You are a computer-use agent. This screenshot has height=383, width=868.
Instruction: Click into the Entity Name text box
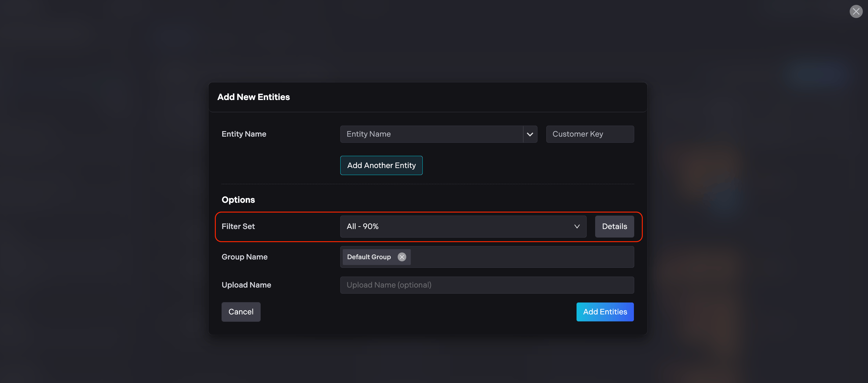coord(431,134)
